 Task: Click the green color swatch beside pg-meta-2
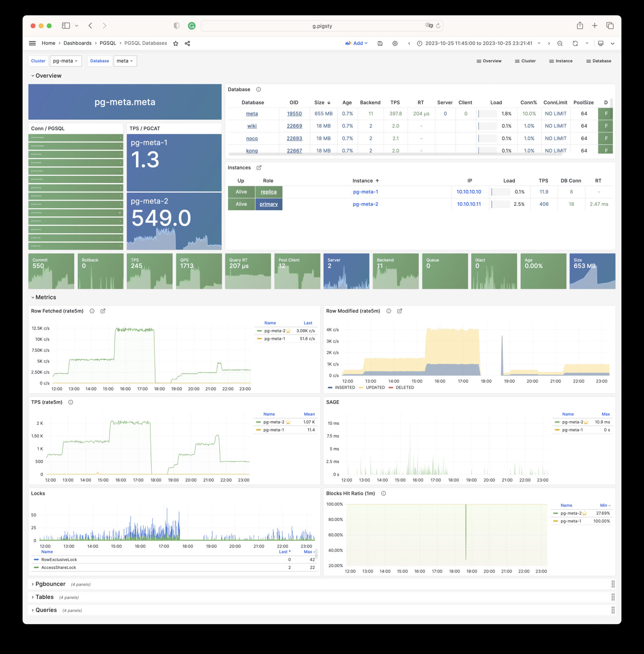[x=260, y=331]
